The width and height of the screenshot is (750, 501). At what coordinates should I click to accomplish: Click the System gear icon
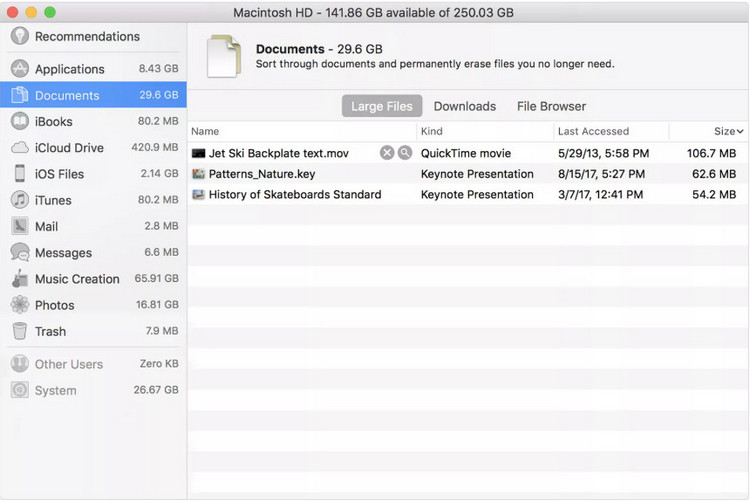tap(20, 390)
